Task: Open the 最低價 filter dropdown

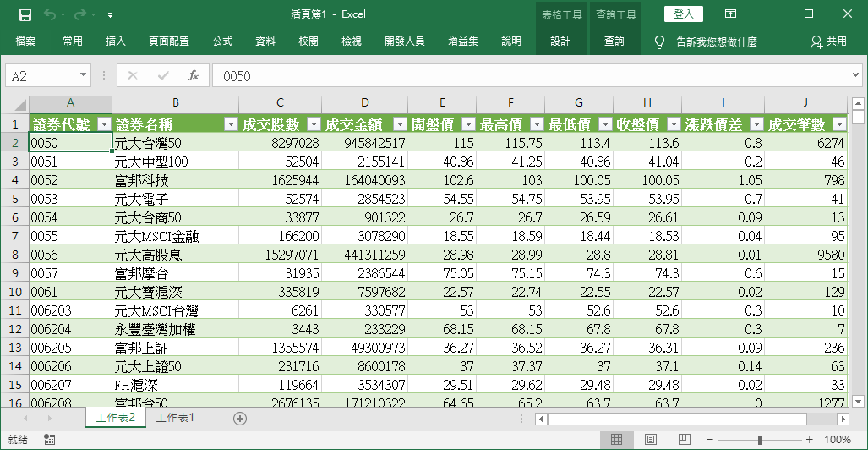Action: (606, 124)
